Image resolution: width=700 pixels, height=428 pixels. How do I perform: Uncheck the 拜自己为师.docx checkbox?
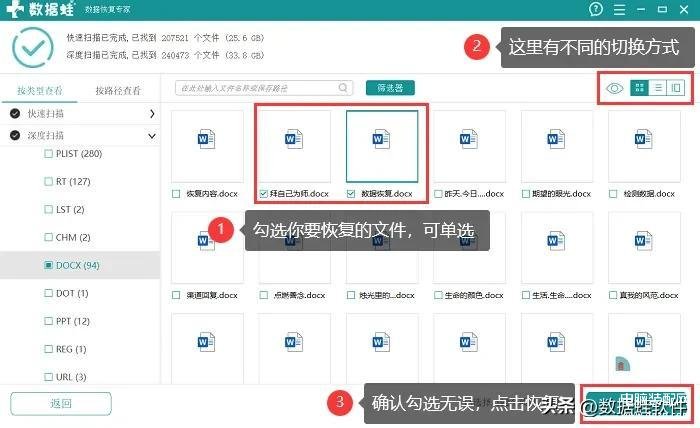pyautogui.click(x=263, y=194)
